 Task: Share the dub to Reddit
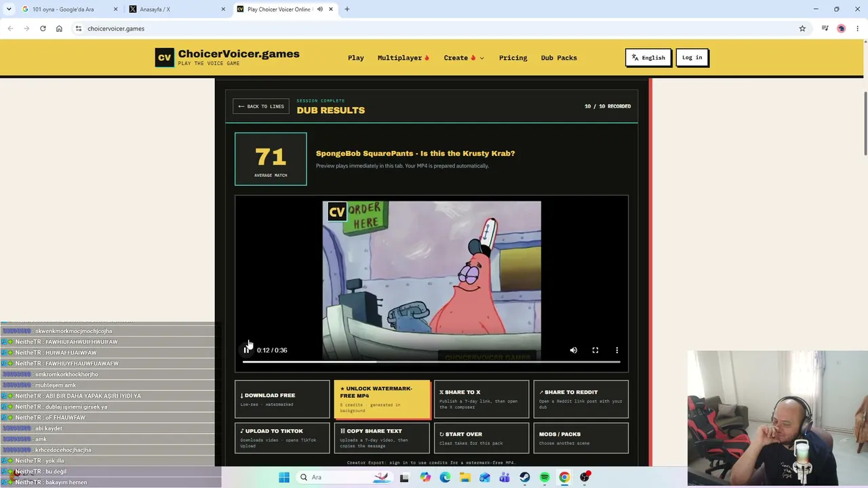581,399
